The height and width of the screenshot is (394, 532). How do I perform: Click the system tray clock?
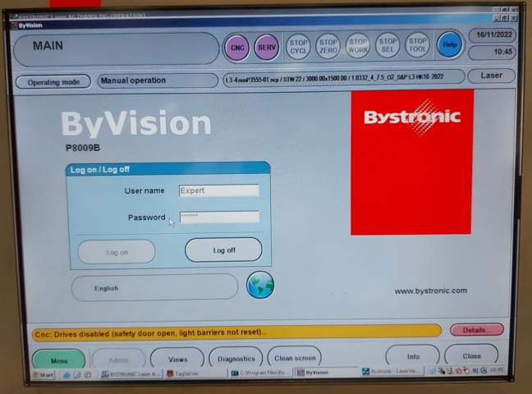coord(496,369)
